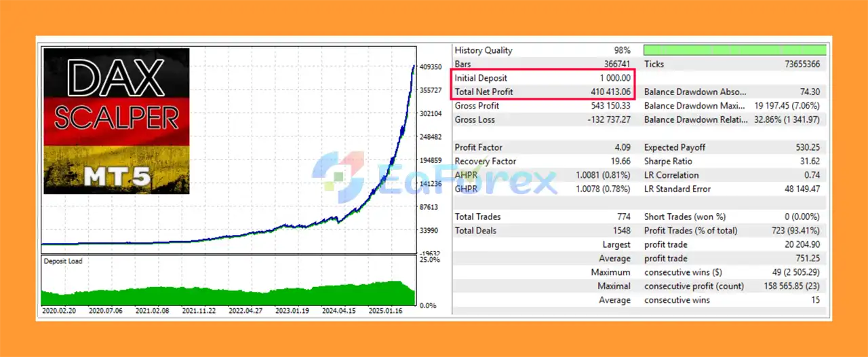868x357 pixels.
Task: Select the average consecutive wins value 15
Action: coord(815,300)
